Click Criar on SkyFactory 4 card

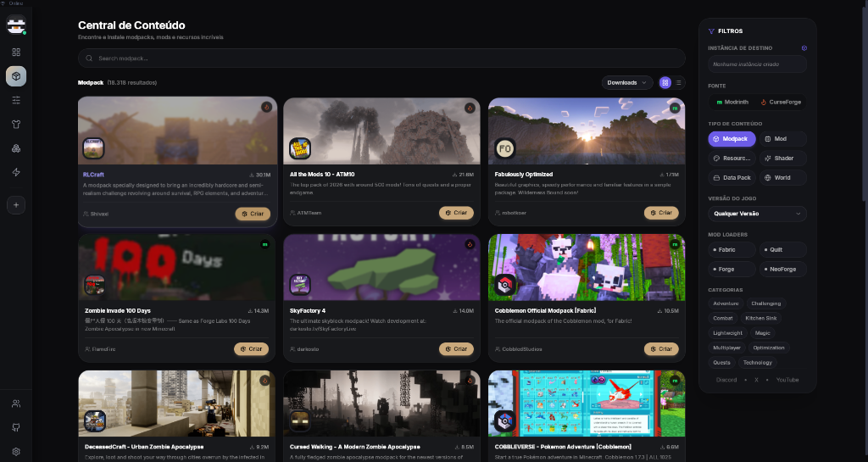pos(456,349)
